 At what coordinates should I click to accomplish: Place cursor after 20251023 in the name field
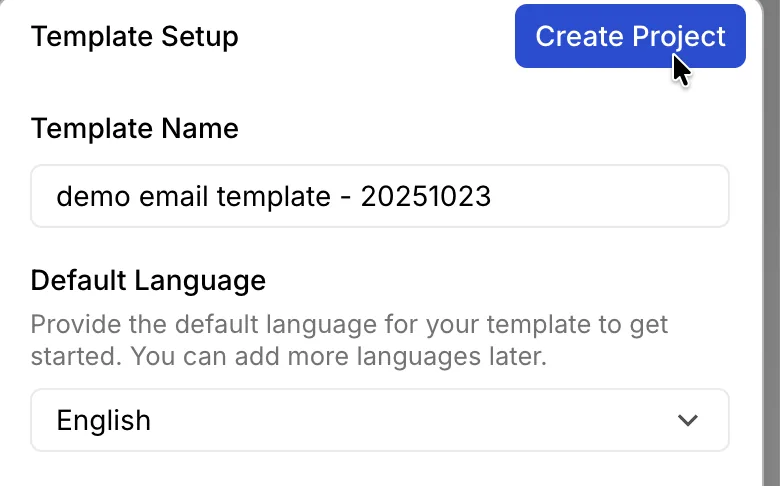pyautogui.click(x=492, y=196)
